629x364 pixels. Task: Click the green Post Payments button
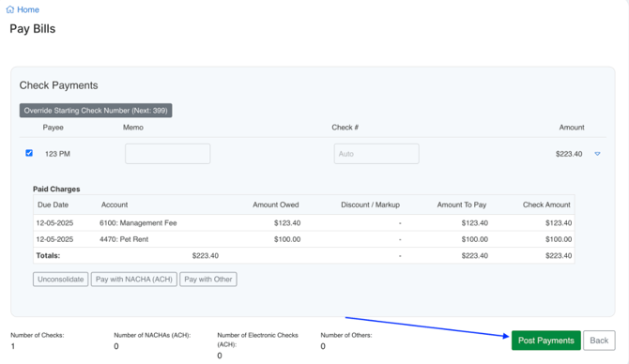546,341
